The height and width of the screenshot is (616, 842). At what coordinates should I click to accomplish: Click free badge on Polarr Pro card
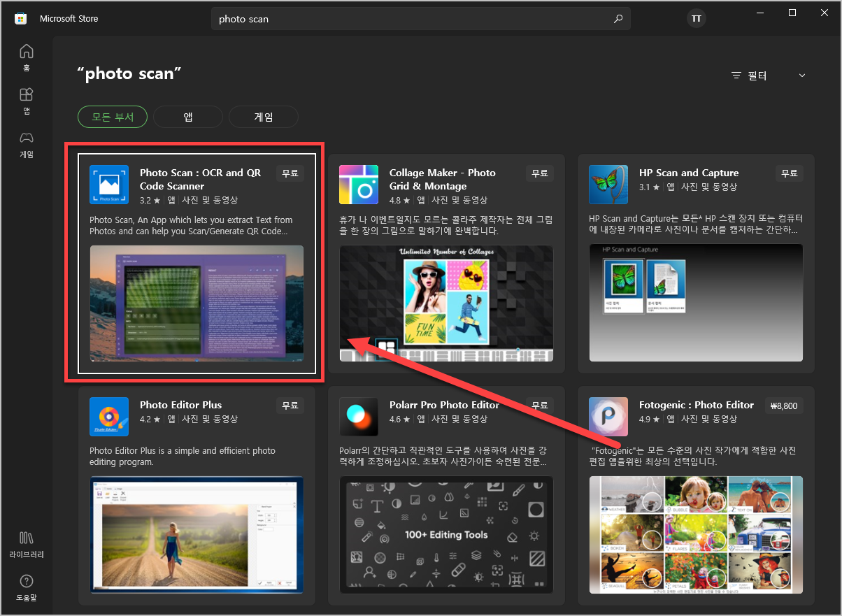pyautogui.click(x=540, y=405)
